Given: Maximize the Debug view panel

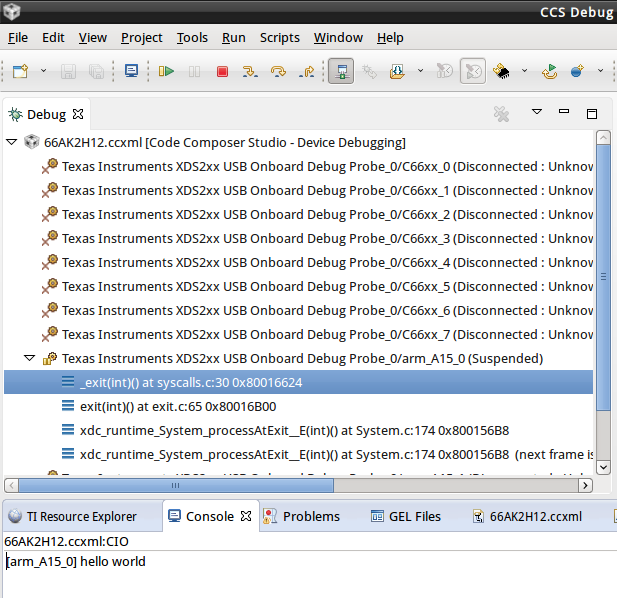Looking at the screenshot, I should click(x=592, y=114).
